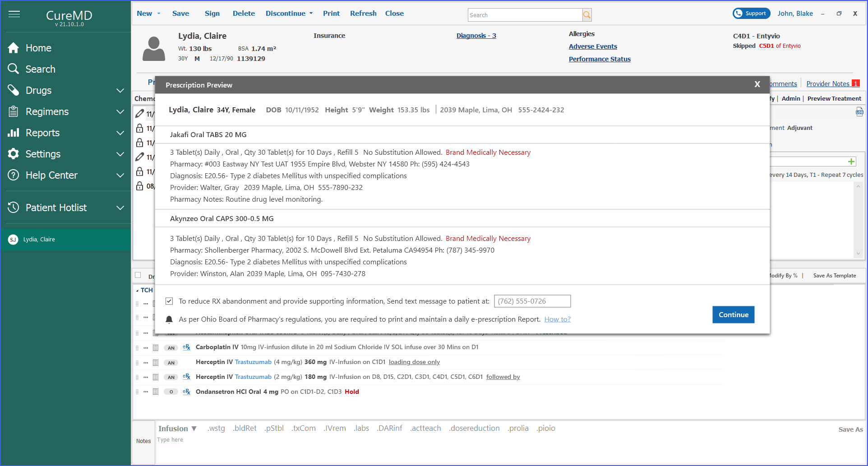Open the Adverse Events link
This screenshot has width=868, height=466.
click(x=593, y=46)
